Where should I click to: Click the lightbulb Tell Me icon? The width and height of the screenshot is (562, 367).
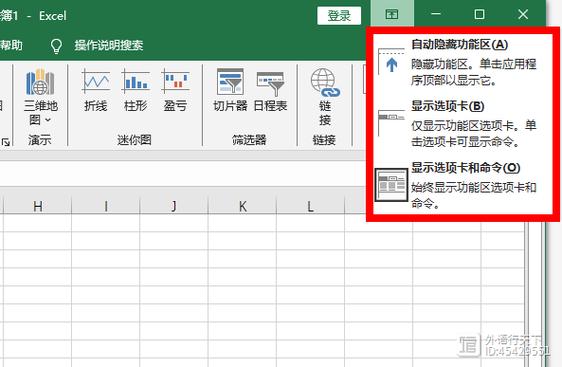[56, 46]
